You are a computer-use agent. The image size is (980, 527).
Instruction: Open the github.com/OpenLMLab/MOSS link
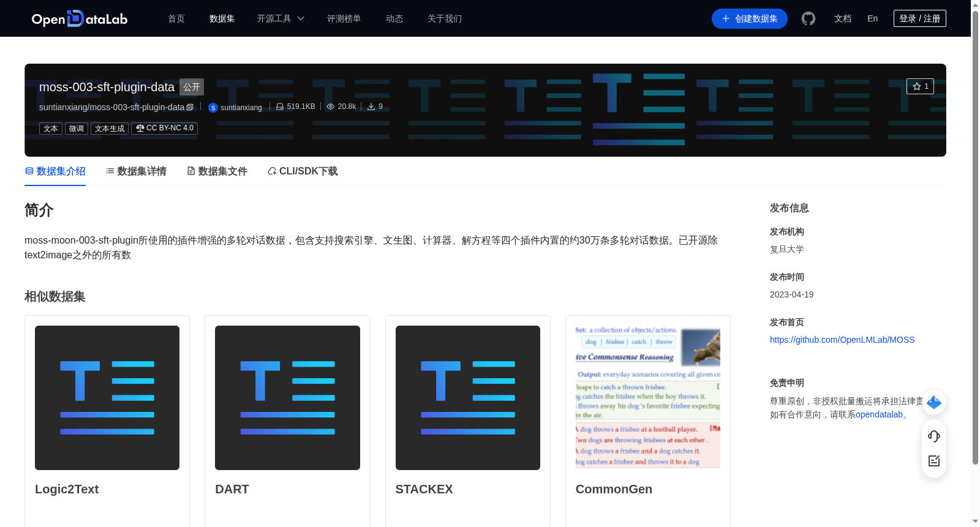pyautogui.click(x=842, y=340)
